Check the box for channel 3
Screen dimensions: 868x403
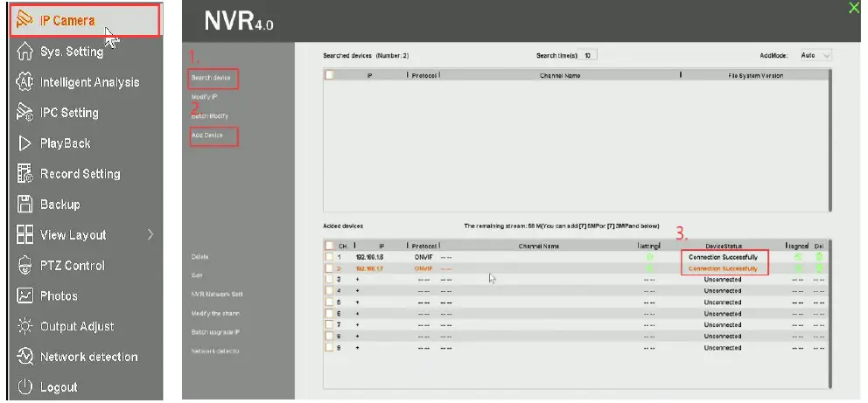tap(329, 280)
